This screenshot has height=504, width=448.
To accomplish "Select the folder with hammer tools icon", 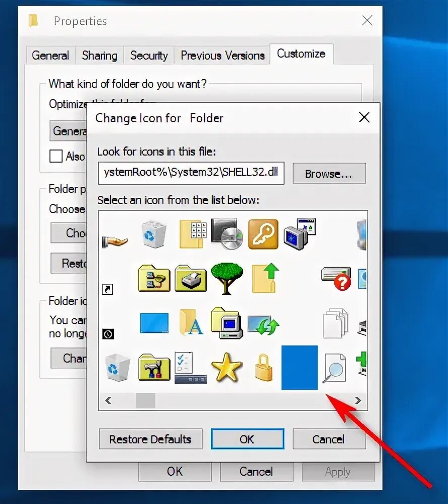I will click(x=154, y=367).
